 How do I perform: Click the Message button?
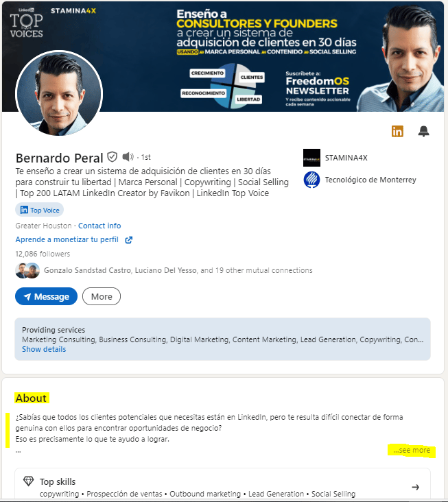(46, 296)
